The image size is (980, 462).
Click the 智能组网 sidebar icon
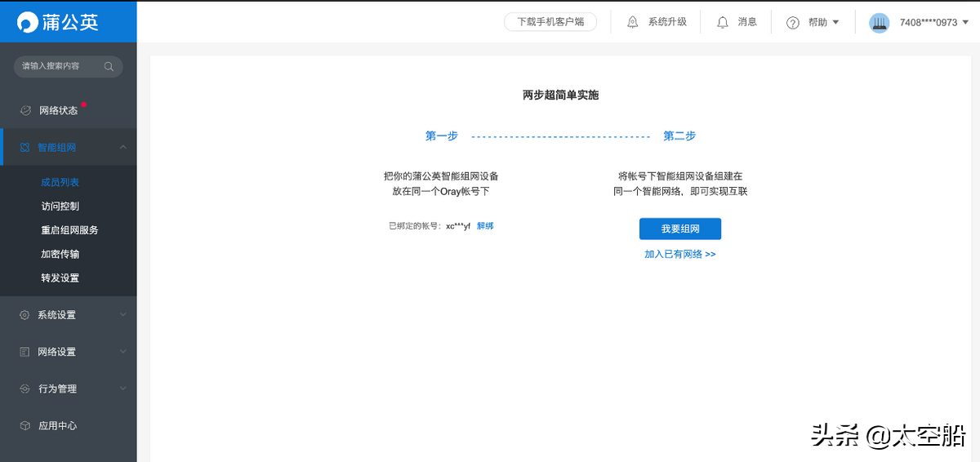(x=24, y=148)
